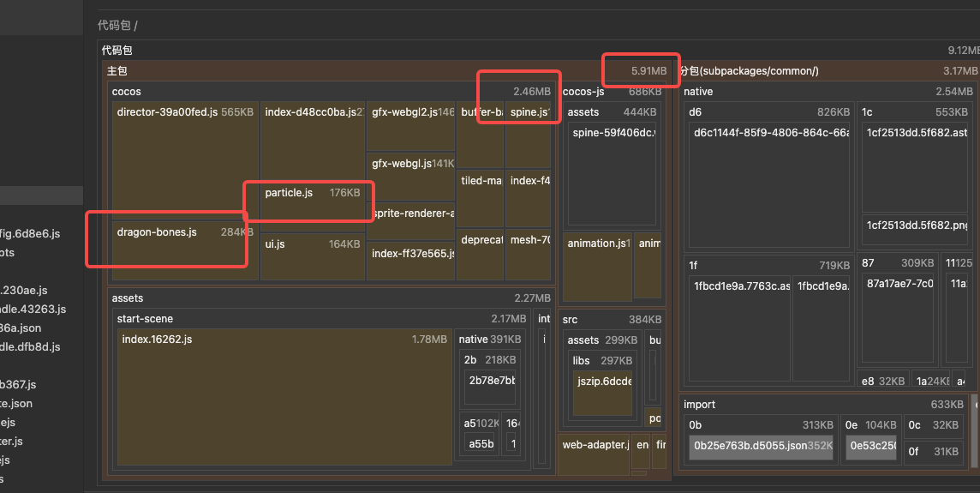The height and width of the screenshot is (493, 980).
Task: Click the spine-59f406dc block
Action: (612, 175)
